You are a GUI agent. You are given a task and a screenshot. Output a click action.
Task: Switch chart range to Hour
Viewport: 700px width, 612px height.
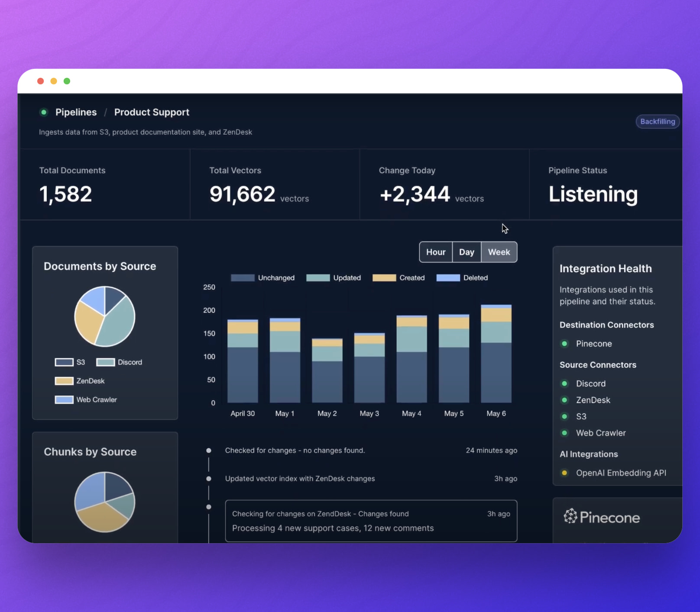click(x=436, y=252)
